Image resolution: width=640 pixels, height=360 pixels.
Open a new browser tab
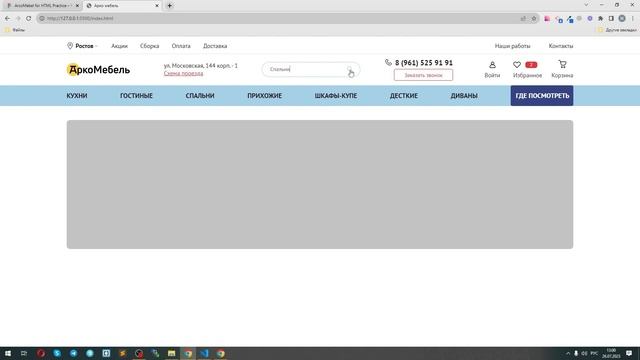click(170, 6)
